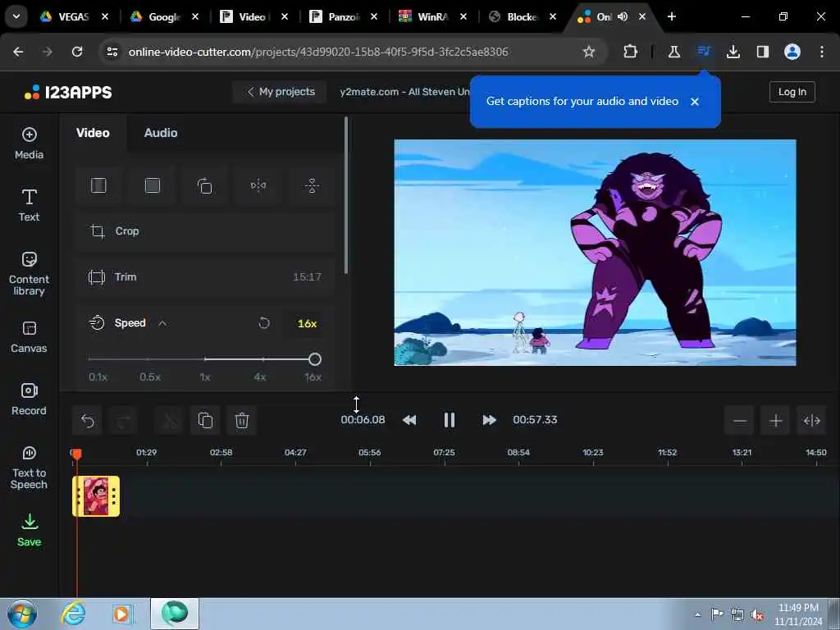
Task: Open the Canvas settings
Action: pos(29,337)
